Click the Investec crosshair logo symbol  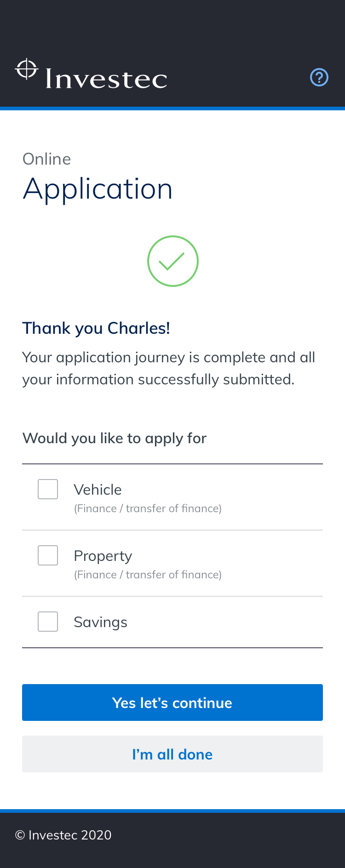coord(27,69)
